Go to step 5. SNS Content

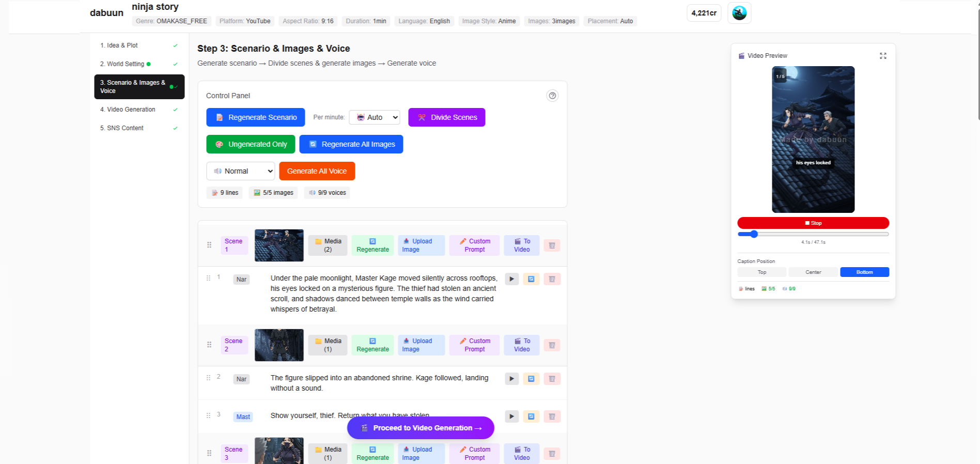pos(139,128)
